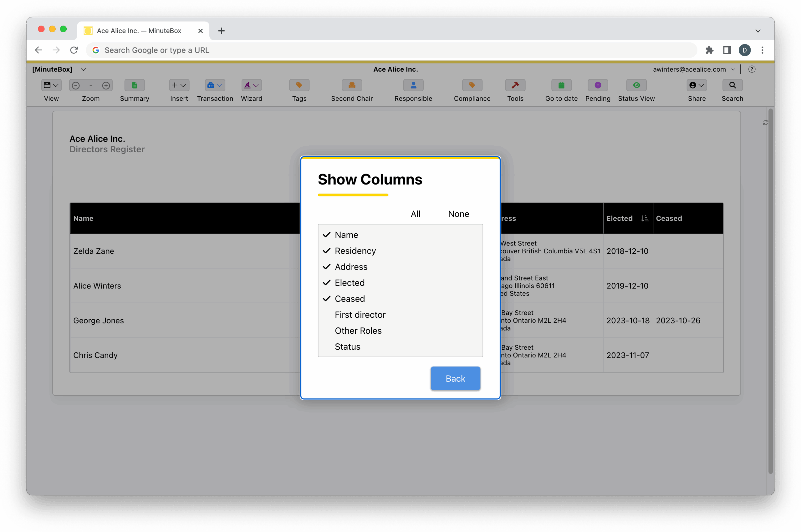801x532 pixels.
Task: Check the Status column option
Action: tap(347, 347)
